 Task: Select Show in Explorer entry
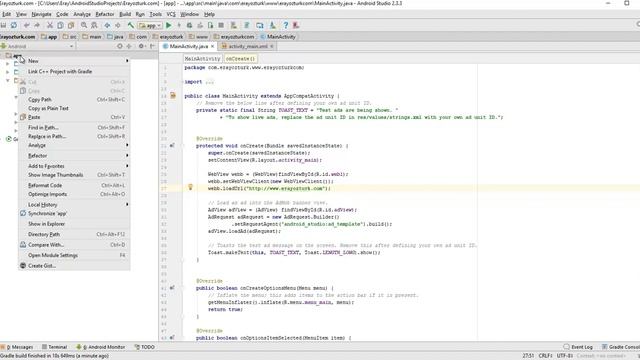74,224
